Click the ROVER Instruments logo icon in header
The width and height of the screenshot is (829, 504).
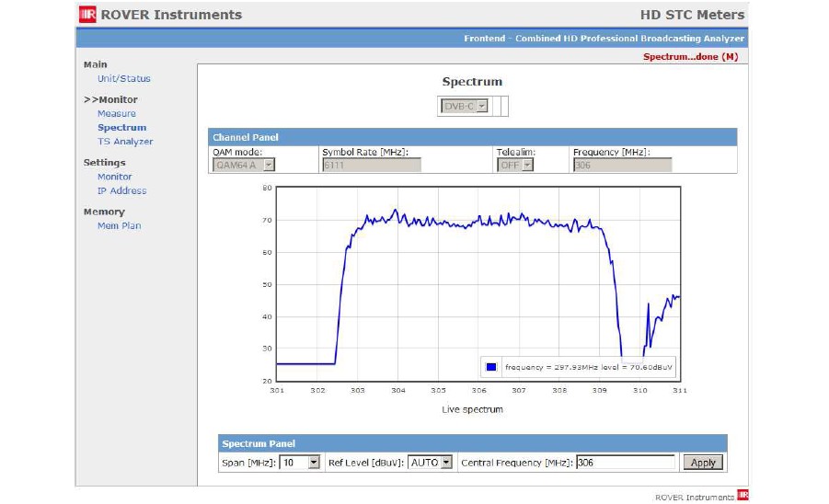click(87, 15)
